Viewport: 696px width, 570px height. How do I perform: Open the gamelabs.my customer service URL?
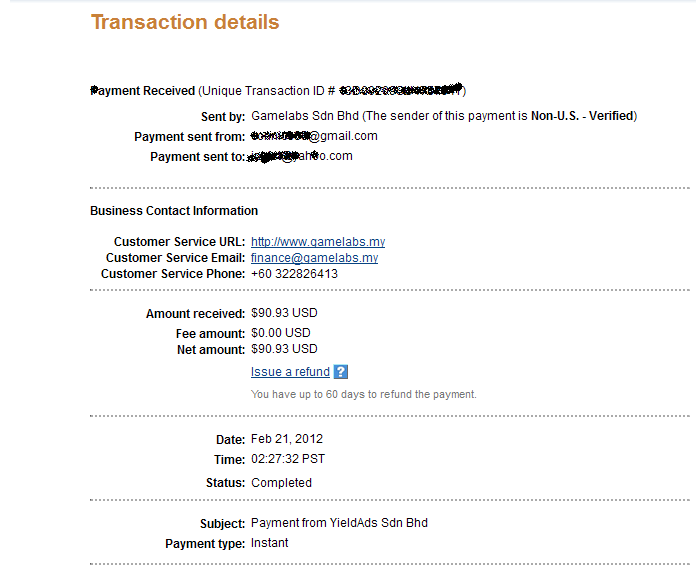click(x=317, y=242)
